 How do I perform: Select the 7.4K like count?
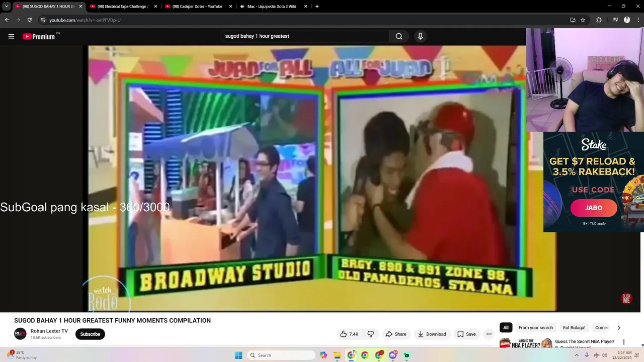point(354,334)
